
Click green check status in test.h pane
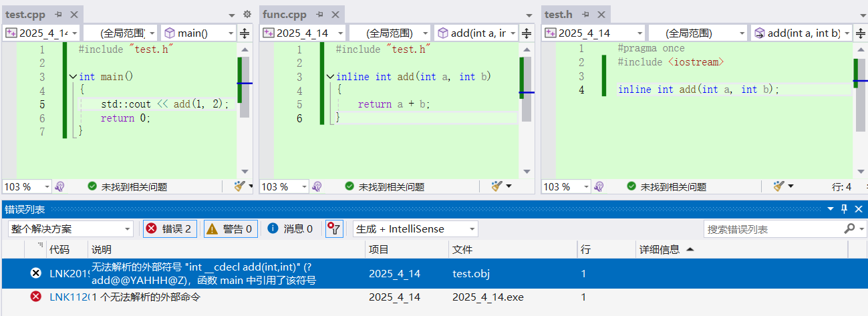tap(631, 187)
